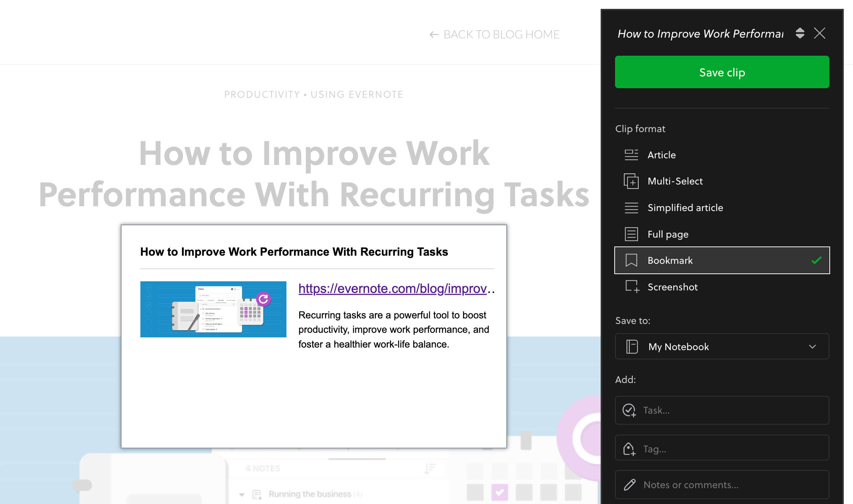The image size is (853, 504).
Task: Click the Notes or comments field
Action: click(722, 485)
